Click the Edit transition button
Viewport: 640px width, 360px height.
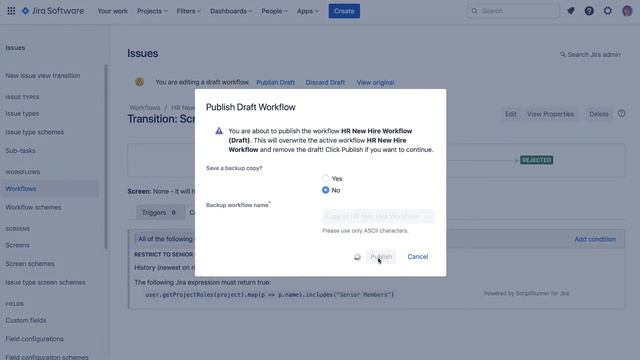[x=511, y=114]
